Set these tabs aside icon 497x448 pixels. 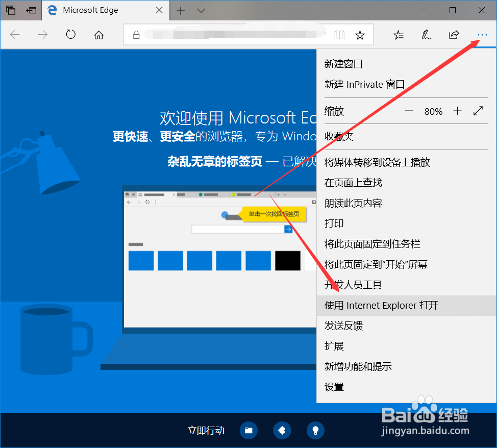(31, 10)
